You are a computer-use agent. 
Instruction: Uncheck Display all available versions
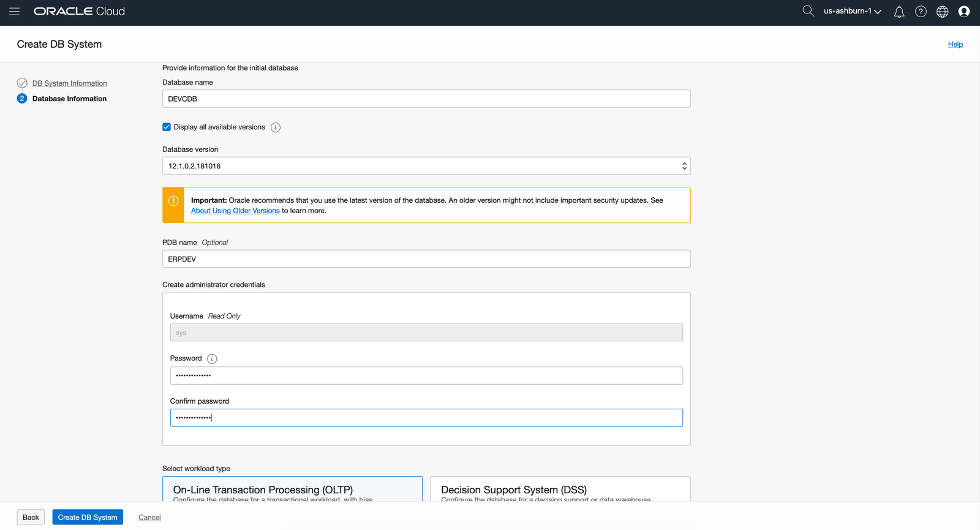click(x=167, y=127)
